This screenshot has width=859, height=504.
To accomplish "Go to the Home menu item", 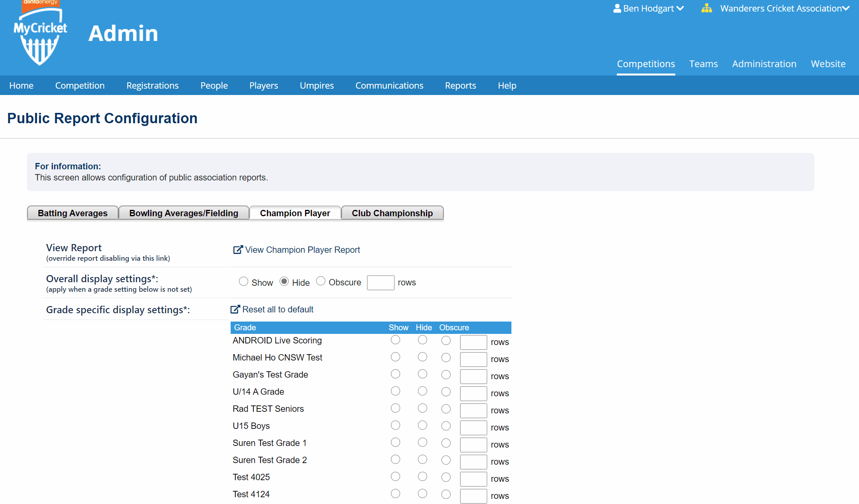I will click(21, 85).
